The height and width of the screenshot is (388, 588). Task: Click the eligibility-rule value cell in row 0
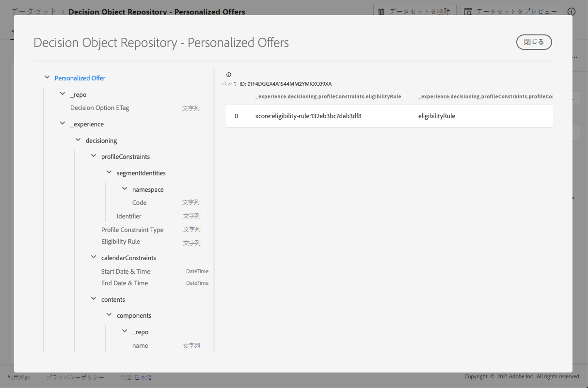click(x=308, y=116)
